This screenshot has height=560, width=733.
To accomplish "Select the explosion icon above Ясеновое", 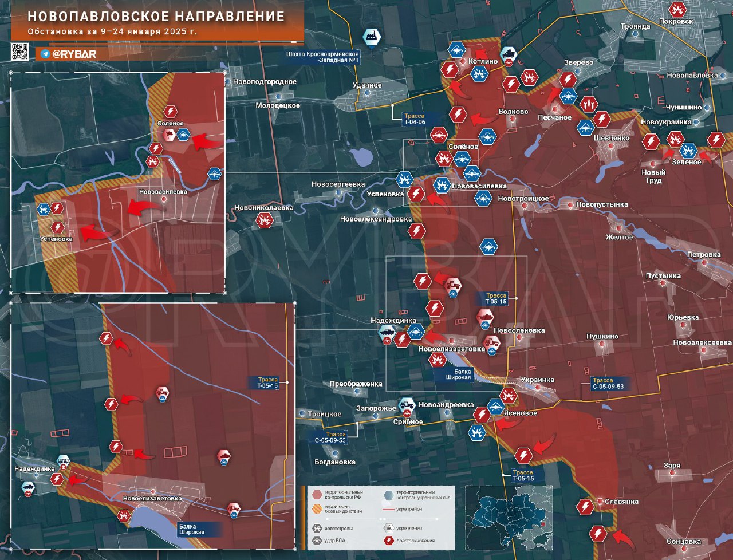I will pos(508,395).
